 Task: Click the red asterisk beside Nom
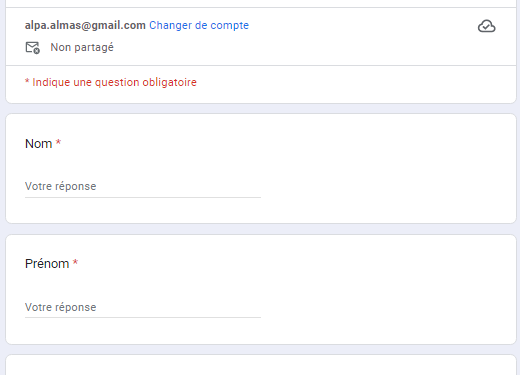(58, 143)
